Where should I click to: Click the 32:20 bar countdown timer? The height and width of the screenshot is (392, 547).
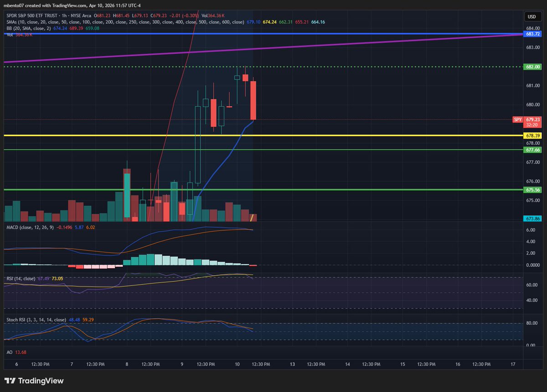(x=532, y=125)
